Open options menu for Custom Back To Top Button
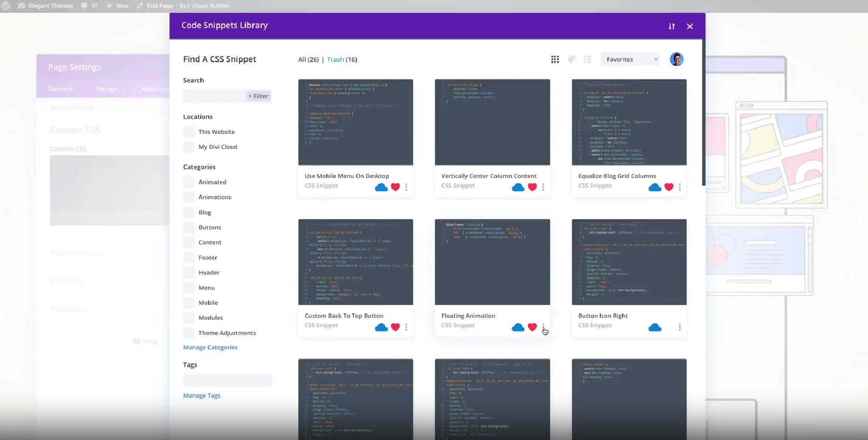868x440 pixels. coord(406,327)
